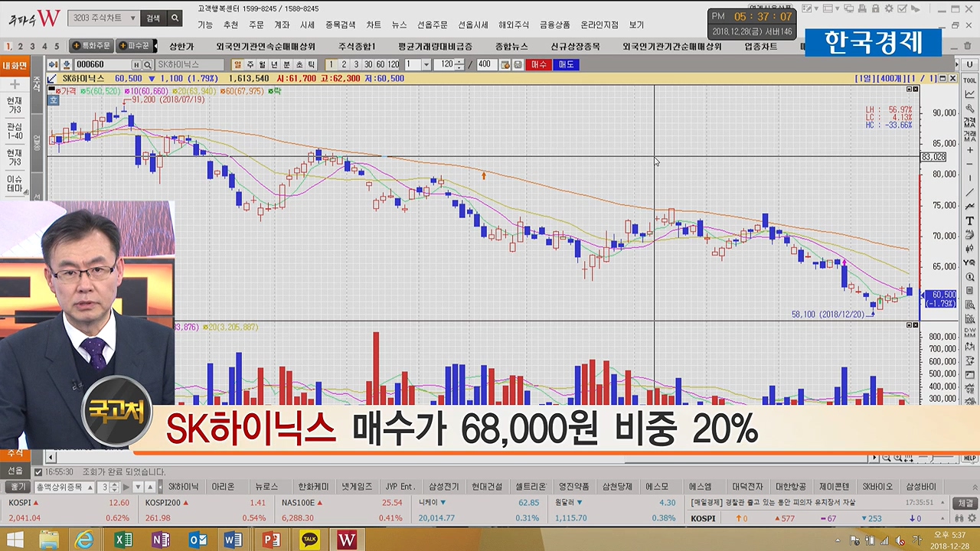
Task: Toggle the status bar checkbox near 16:55:30
Action: (38, 472)
